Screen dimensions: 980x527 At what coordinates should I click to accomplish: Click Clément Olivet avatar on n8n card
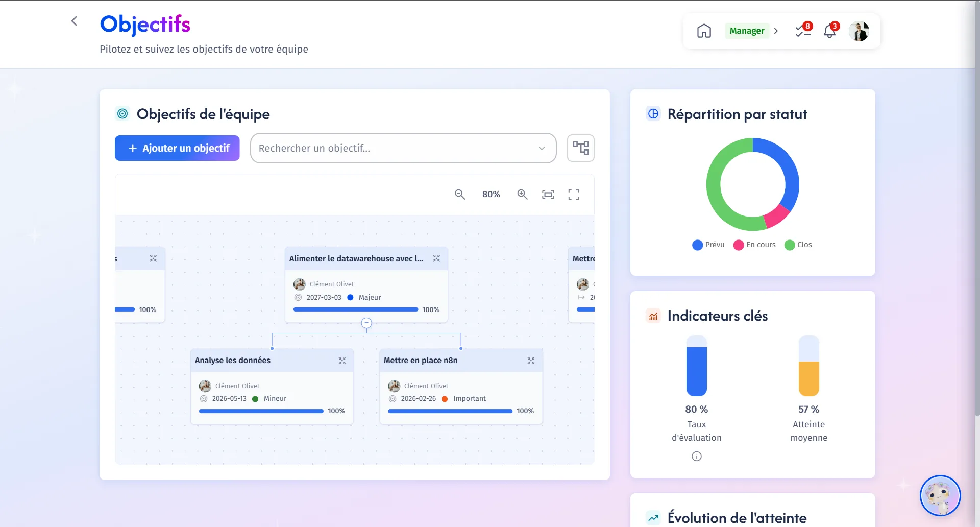tap(394, 386)
